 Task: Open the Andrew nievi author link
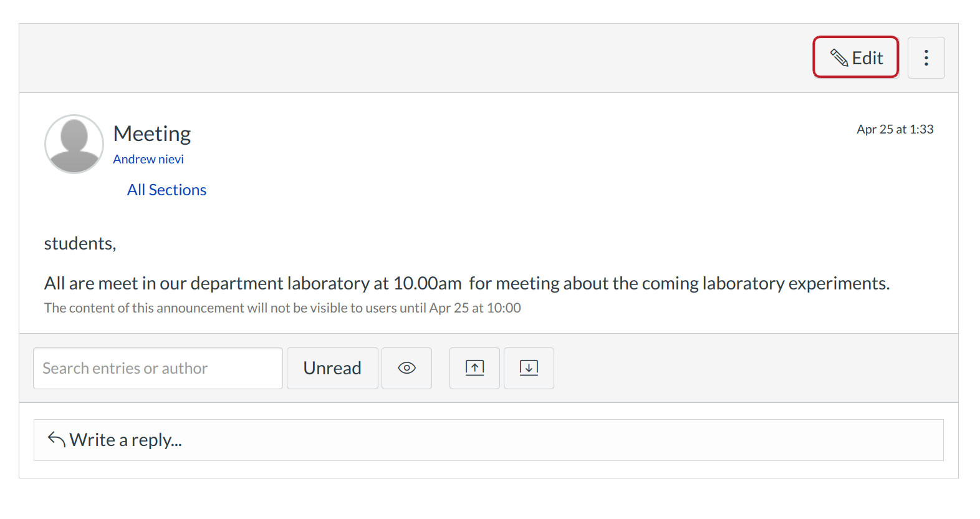click(148, 159)
